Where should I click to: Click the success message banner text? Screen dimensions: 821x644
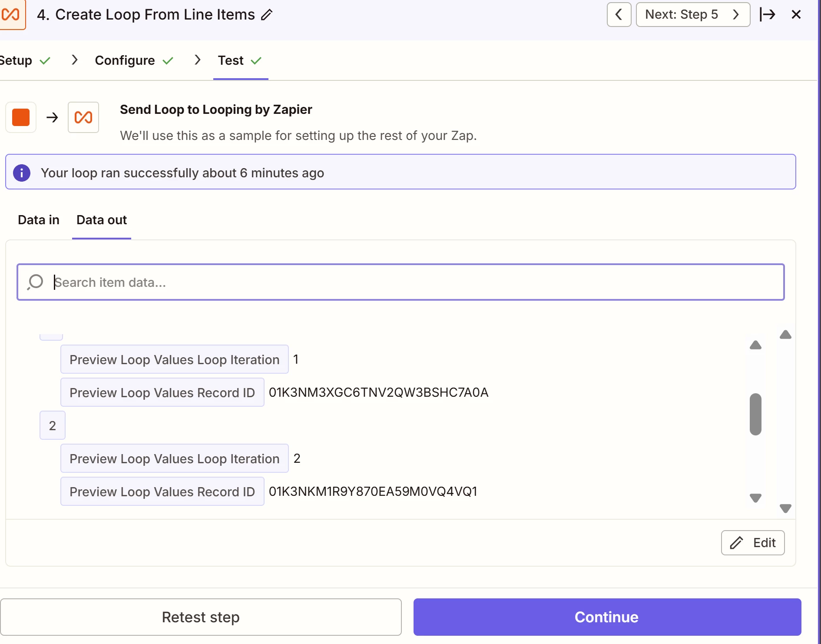182,173
